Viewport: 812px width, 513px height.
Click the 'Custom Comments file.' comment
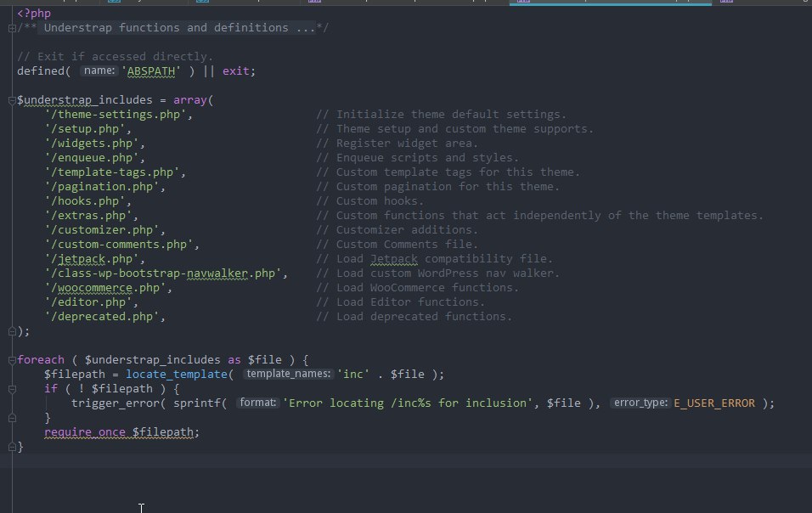pos(407,245)
